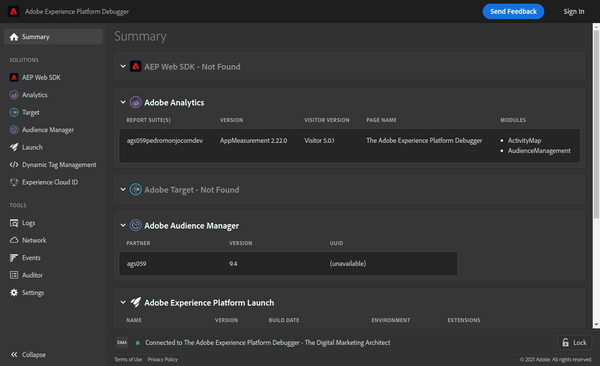Click the Collapse double-chevron icon

(14, 355)
